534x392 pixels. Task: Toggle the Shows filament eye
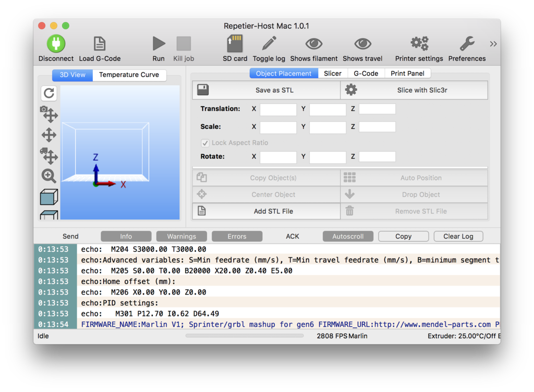(x=313, y=44)
